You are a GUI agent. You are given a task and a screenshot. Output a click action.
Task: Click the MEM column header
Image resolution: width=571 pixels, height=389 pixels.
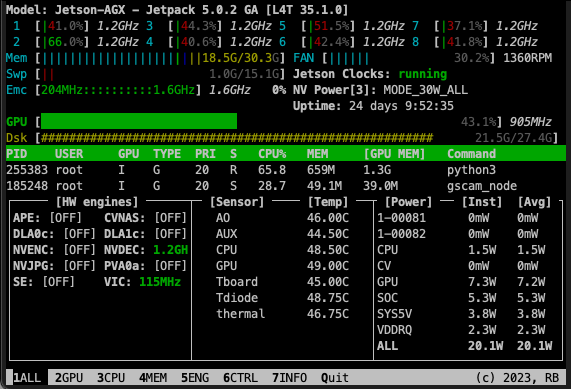(318, 154)
